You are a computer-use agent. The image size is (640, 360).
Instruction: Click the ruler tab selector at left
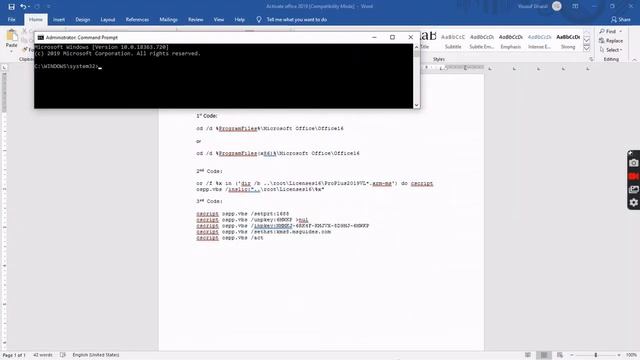(4, 68)
